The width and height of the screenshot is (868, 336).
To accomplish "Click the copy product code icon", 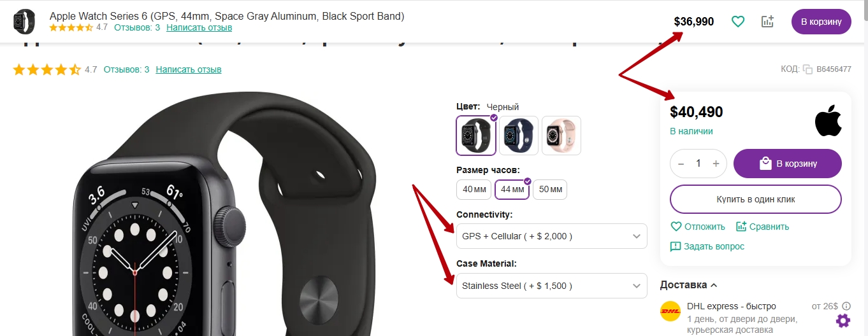I will [x=807, y=69].
